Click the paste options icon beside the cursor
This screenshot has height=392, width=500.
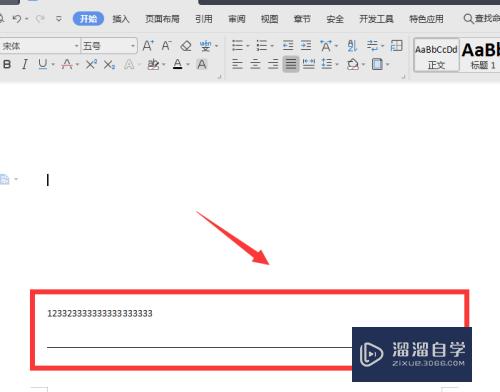pyautogui.click(x=6, y=179)
